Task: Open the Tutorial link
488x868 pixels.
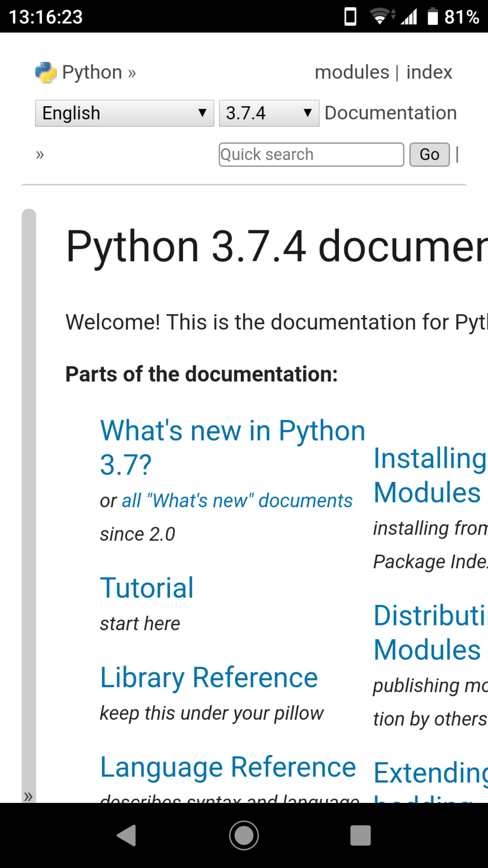Action: pos(147,588)
